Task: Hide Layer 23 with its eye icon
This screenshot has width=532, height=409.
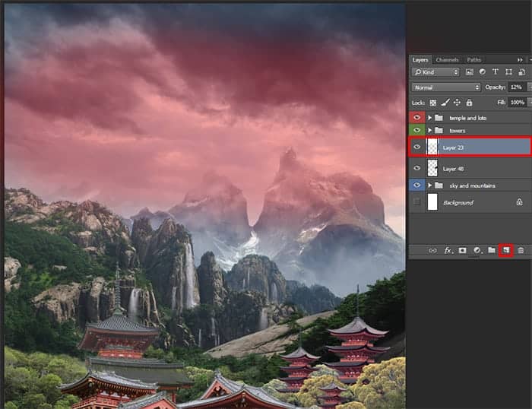Action: (417, 147)
